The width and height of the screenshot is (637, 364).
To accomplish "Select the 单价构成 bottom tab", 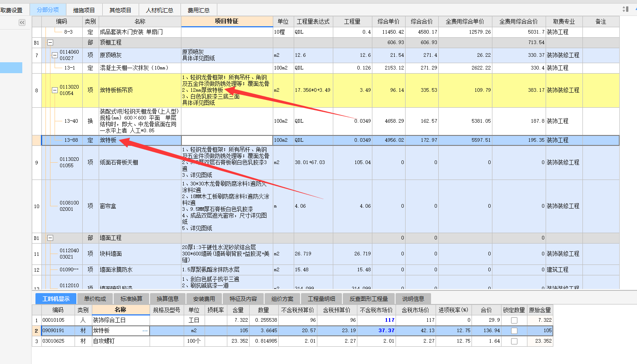I will (95, 299).
